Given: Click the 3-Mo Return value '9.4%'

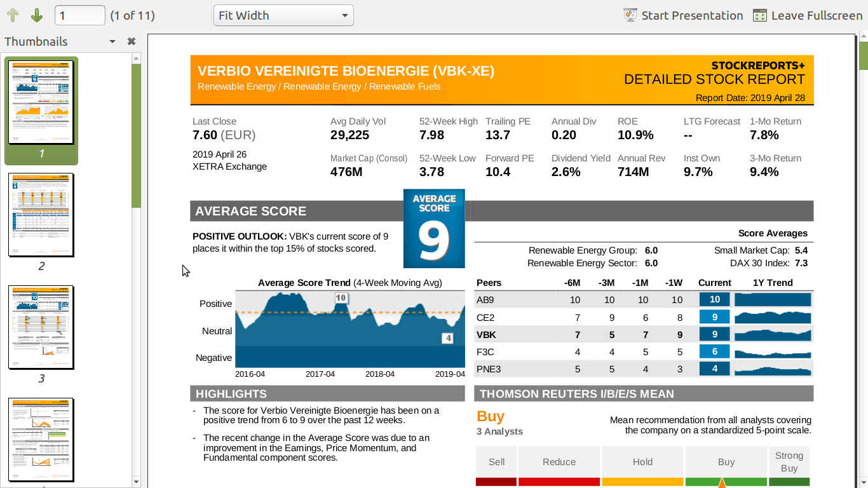Looking at the screenshot, I should [x=764, y=172].
